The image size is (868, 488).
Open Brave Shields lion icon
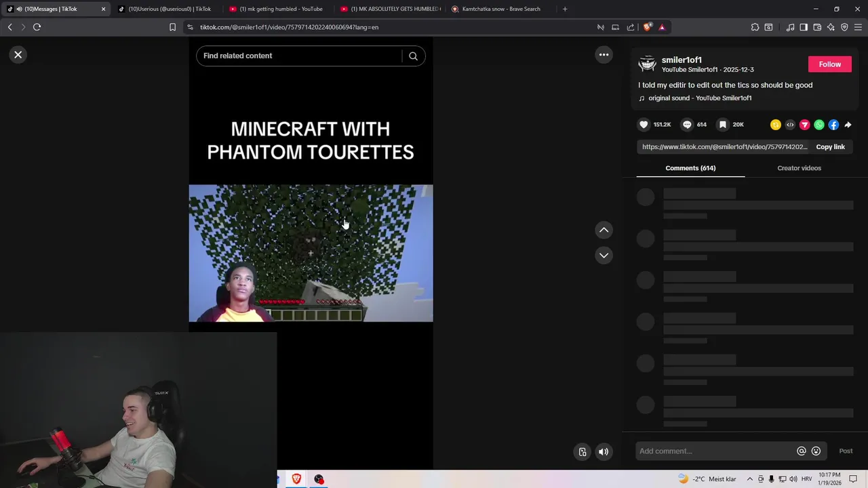click(647, 27)
